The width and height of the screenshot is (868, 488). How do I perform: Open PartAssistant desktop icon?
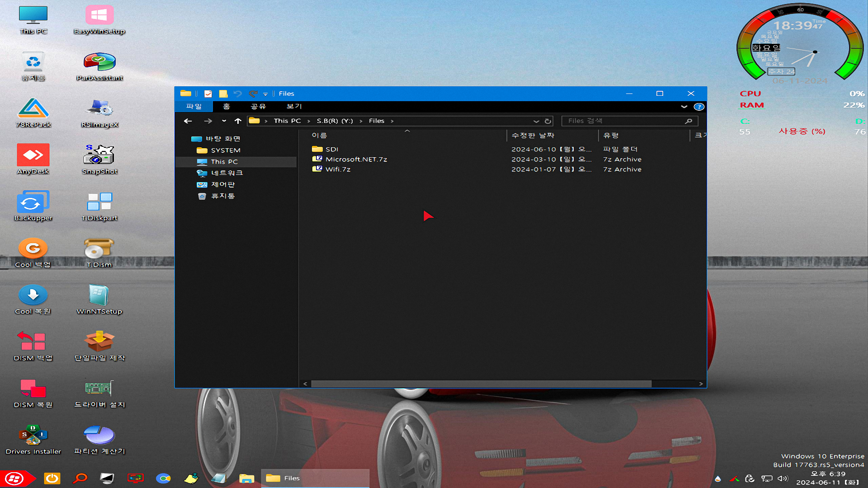(x=99, y=66)
